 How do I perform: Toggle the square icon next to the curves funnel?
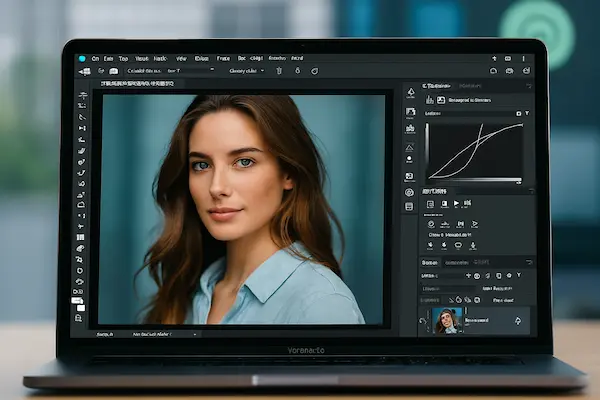click(x=518, y=114)
